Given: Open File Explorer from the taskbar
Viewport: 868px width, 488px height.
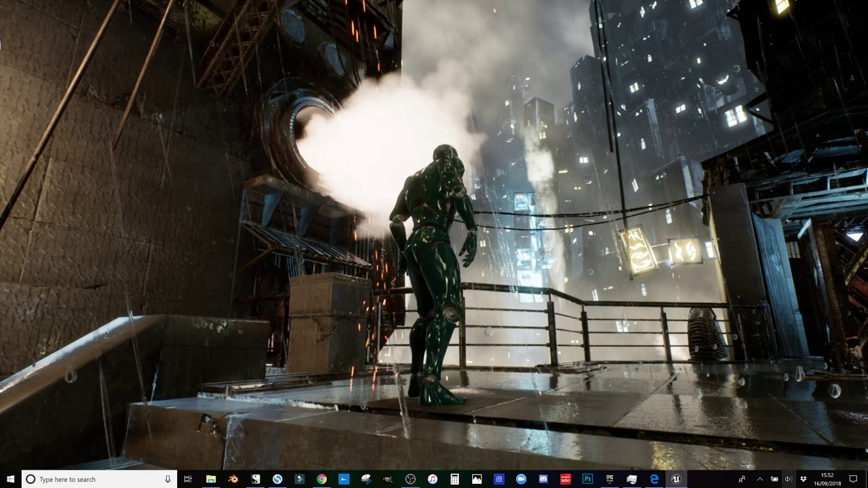Looking at the screenshot, I should (211, 479).
